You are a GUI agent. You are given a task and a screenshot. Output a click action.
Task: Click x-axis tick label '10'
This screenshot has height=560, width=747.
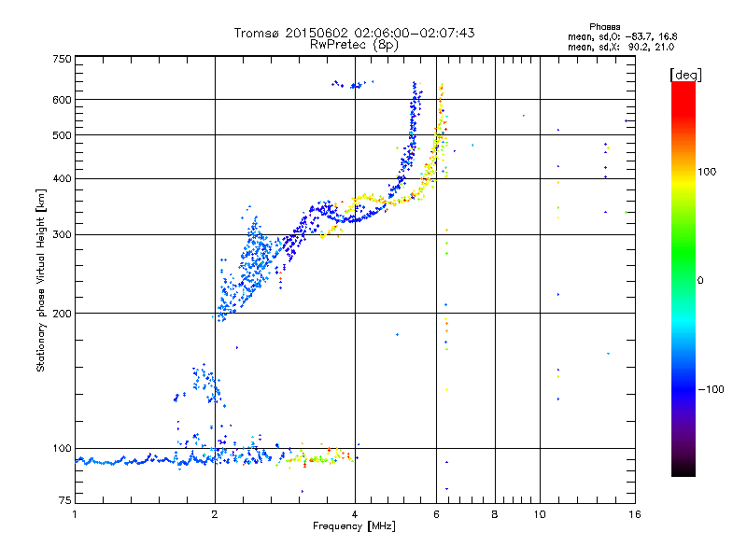tap(540, 514)
